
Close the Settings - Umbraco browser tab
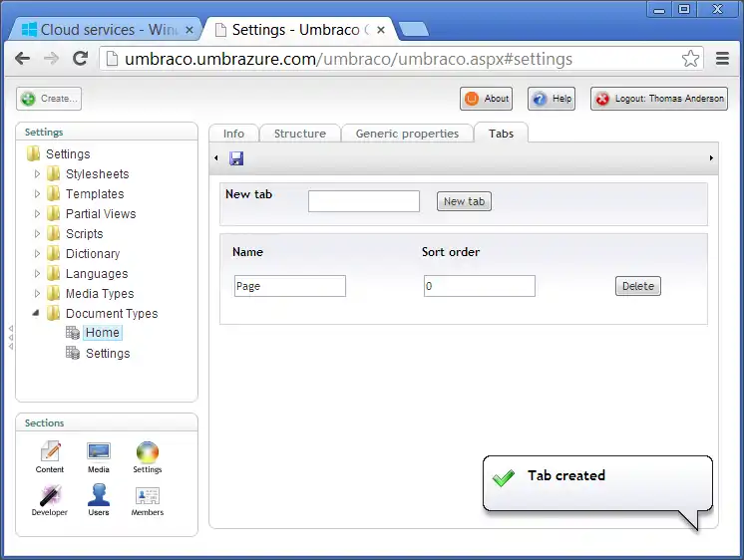click(381, 30)
